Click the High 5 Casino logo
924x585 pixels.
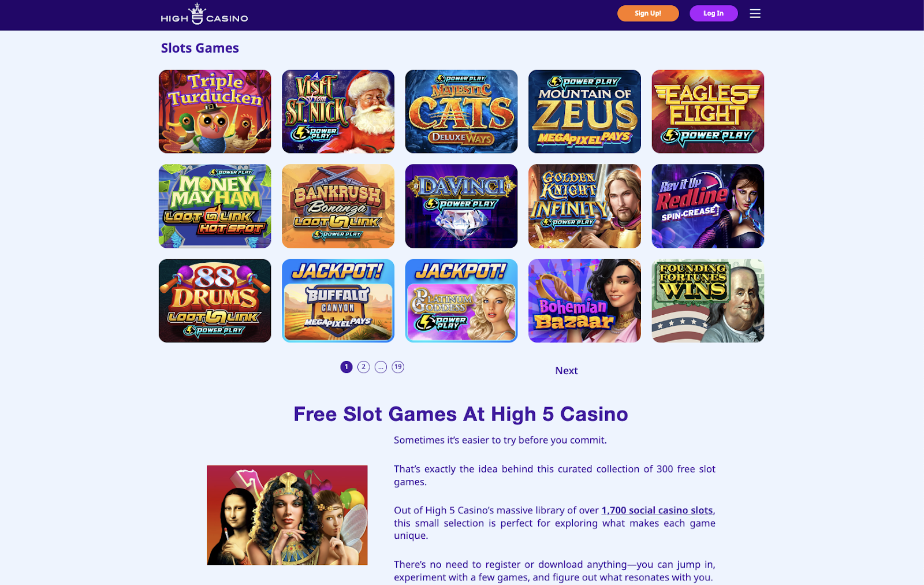click(204, 14)
